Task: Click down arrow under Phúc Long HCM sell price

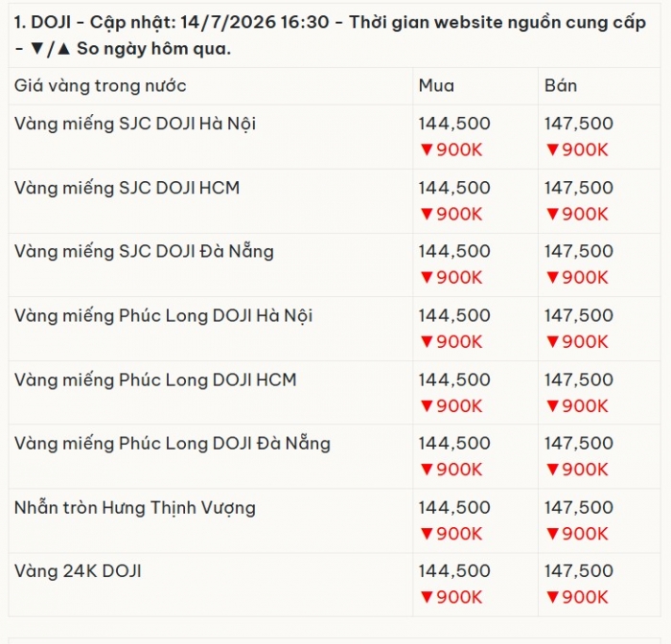Action: 552,405
